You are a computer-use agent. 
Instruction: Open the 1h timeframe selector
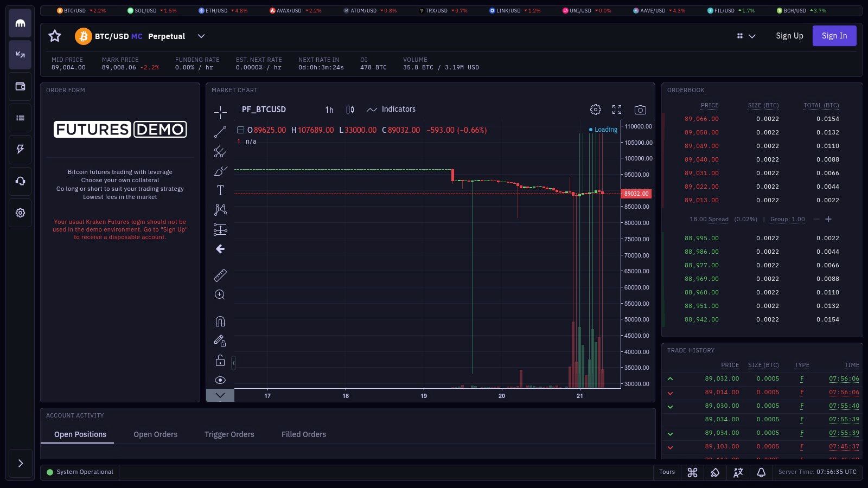coord(329,109)
